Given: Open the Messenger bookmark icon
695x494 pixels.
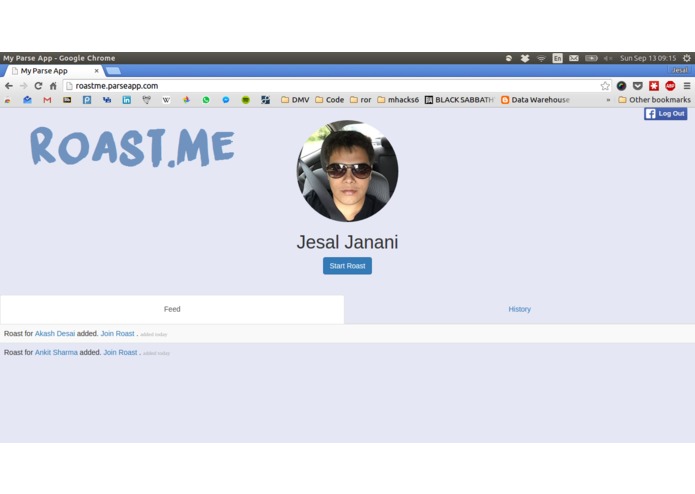Looking at the screenshot, I should [x=226, y=100].
